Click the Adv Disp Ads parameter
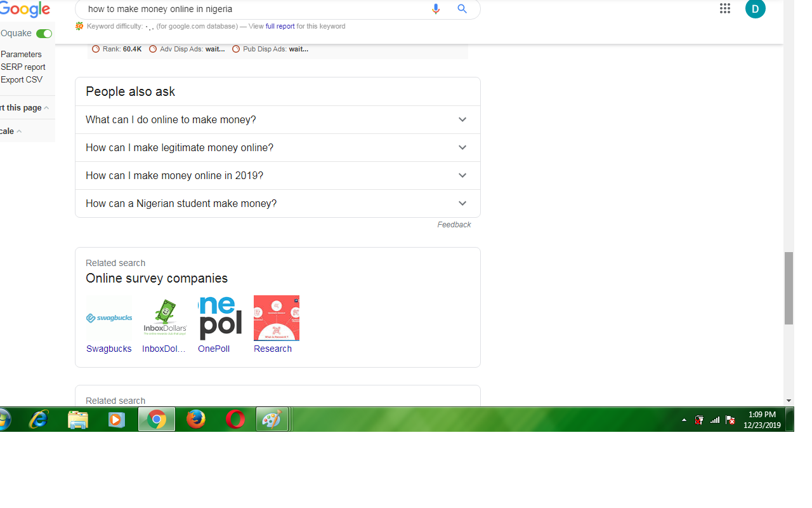Image resolution: width=812 pixels, height=508 pixels. 188,49
